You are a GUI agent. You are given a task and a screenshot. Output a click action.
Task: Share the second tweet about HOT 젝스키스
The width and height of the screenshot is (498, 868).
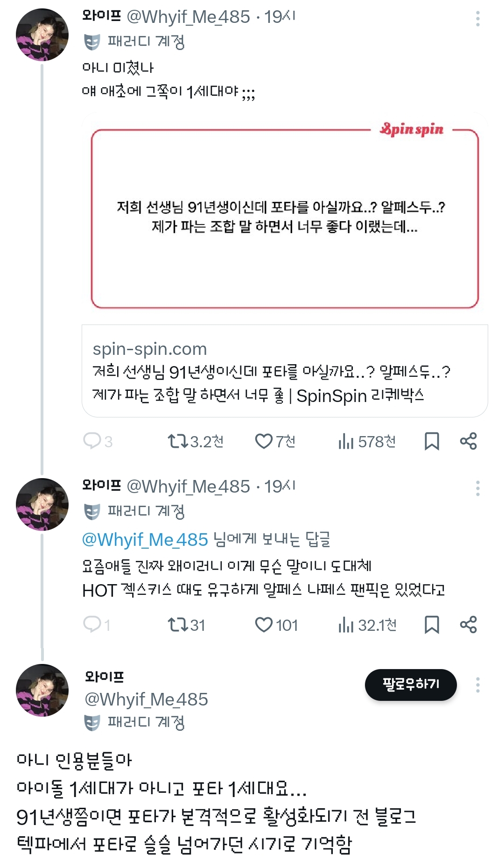[468, 624]
